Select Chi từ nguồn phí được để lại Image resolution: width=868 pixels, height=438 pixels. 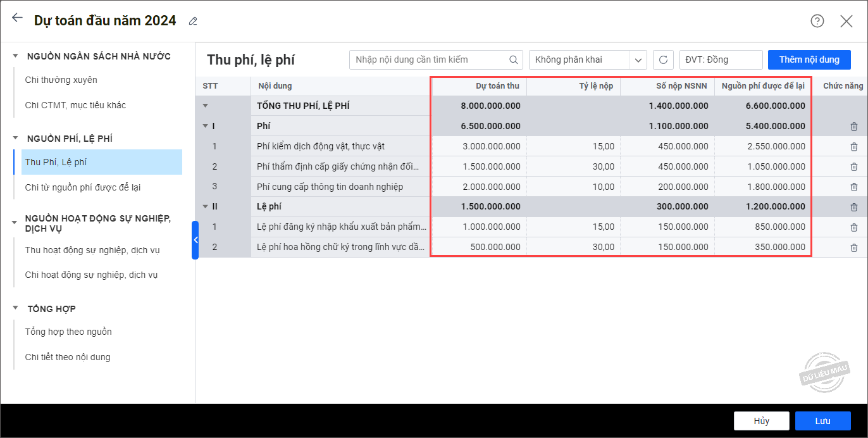tap(78, 187)
